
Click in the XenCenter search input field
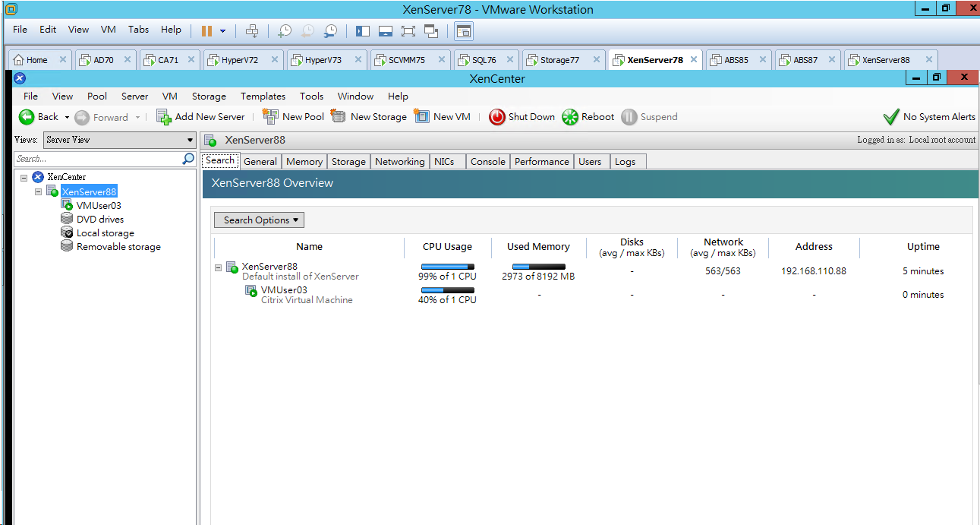(x=98, y=159)
